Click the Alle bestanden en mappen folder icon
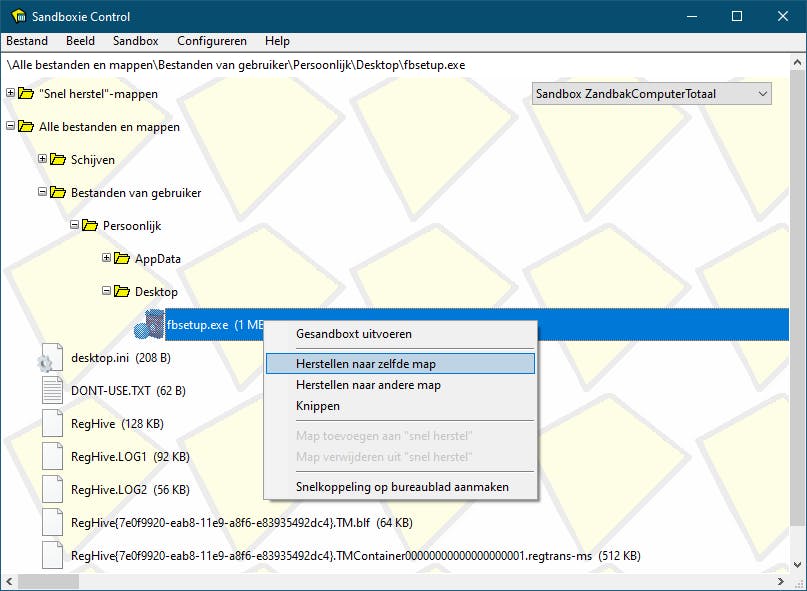Image resolution: width=807 pixels, height=591 pixels. [26, 126]
